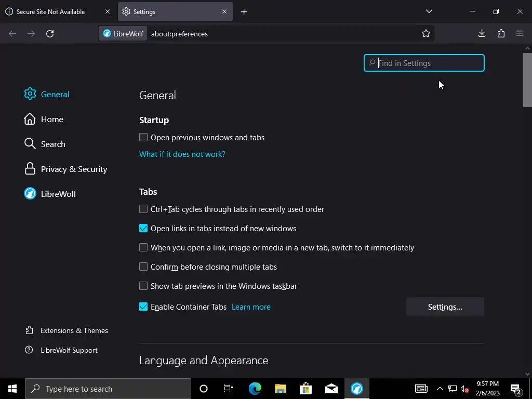Viewport: 532px width, 399px height.
Task: Enable Ctrl+Tab recently used order cycling
Action: (x=143, y=209)
